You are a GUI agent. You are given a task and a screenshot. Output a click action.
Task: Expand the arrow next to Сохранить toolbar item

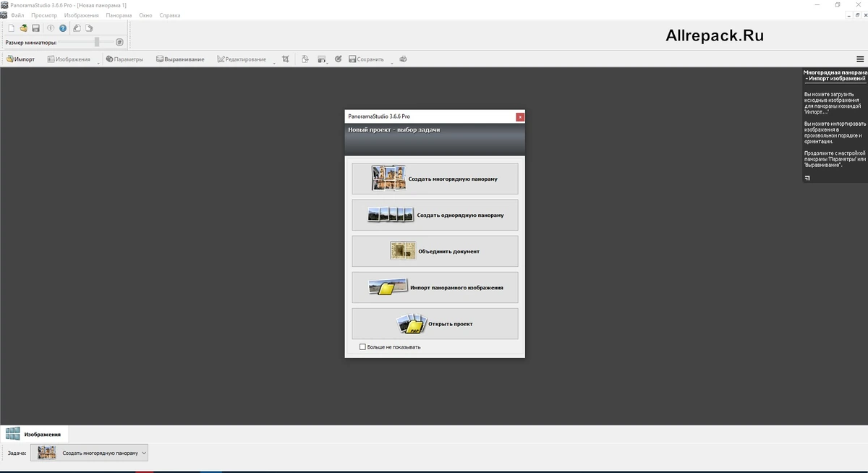pos(391,62)
